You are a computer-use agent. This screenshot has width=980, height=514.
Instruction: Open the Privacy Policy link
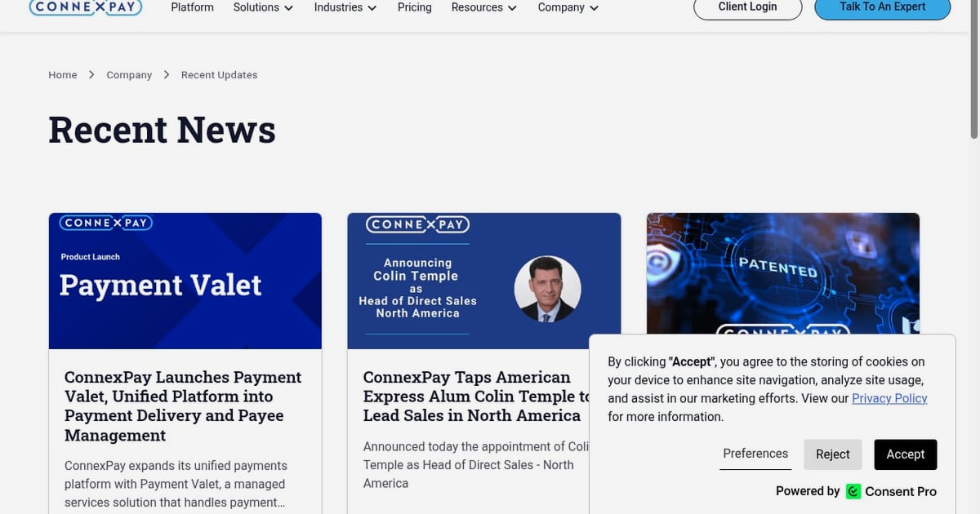pos(889,398)
